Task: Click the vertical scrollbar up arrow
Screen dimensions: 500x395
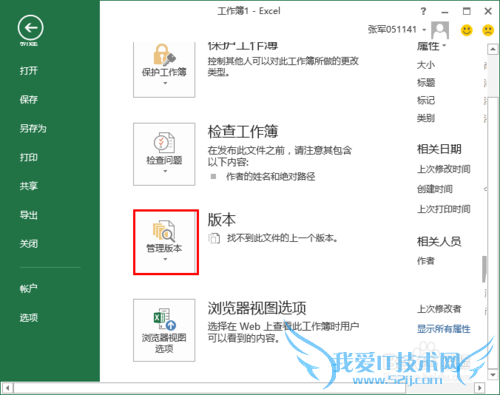Action: pyautogui.click(x=493, y=50)
